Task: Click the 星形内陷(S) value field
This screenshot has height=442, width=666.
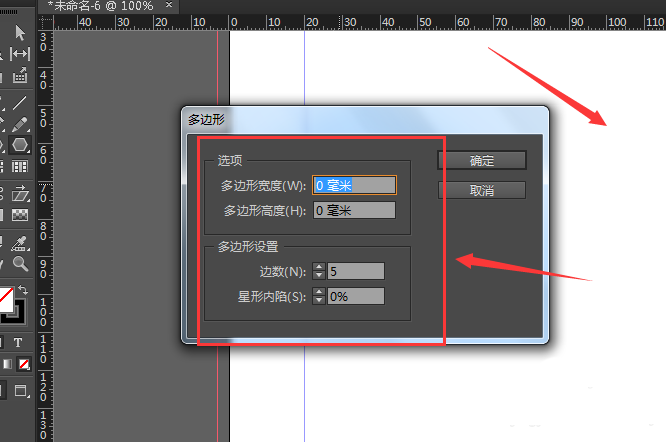Action: coord(356,296)
